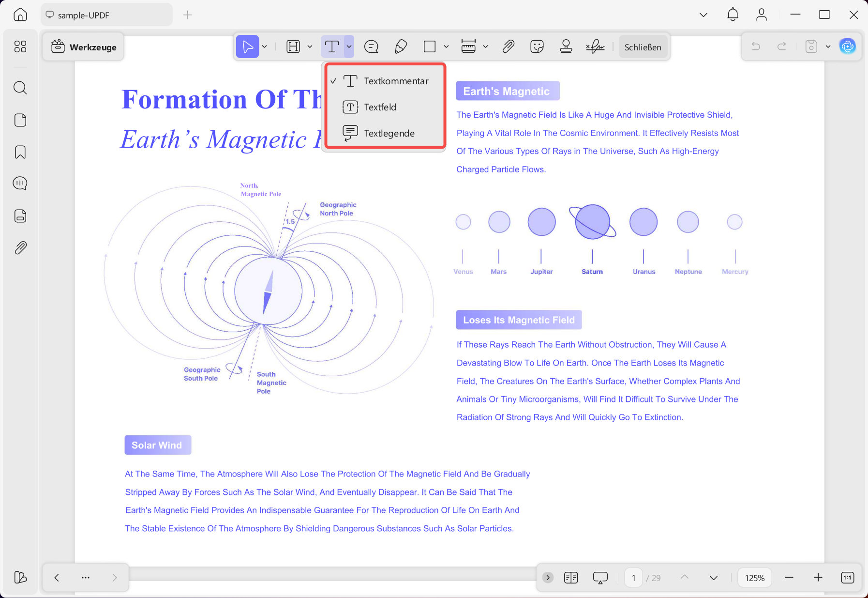Go forward with right arrow button

115,578
